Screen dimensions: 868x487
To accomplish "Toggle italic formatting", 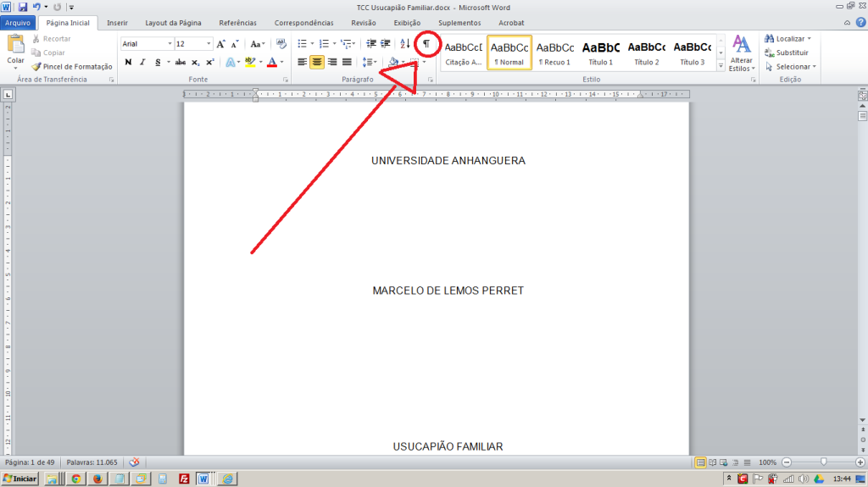I will [142, 62].
